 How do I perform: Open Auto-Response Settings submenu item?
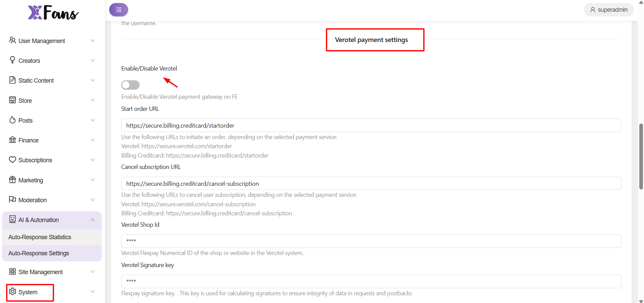(39, 253)
